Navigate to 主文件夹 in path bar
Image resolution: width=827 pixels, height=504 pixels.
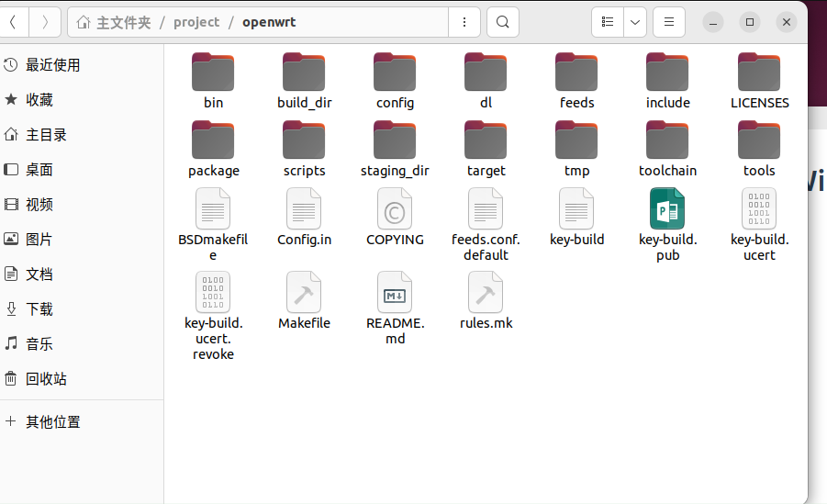tap(114, 22)
